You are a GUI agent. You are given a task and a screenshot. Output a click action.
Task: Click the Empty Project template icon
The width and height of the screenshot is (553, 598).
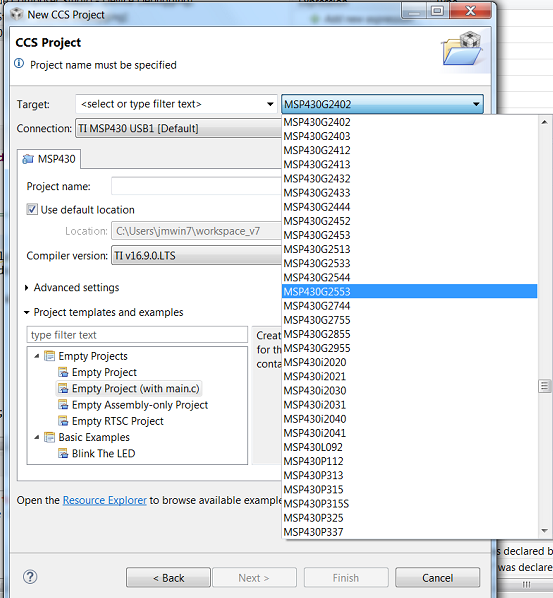coord(63,372)
